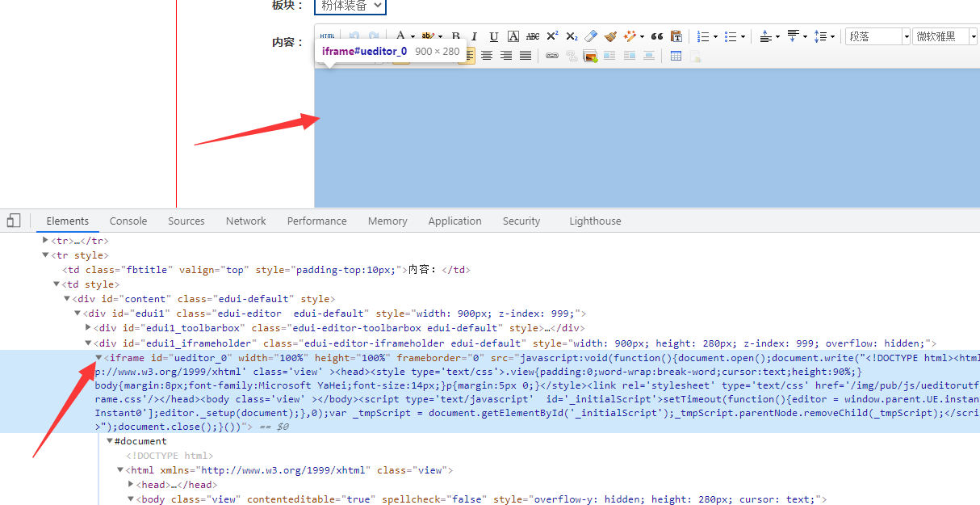Image resolution: width=980 pixels, height=505 pixels.
Task: Toggle bold formatting in the editor toolbar
Action: tap(455, 36)
